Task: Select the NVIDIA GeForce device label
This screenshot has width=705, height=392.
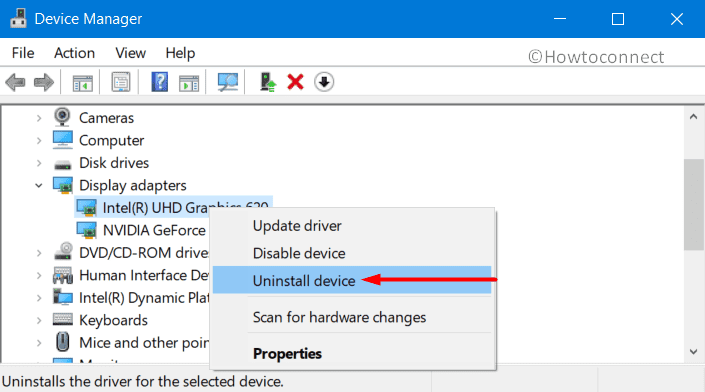Action: coord(154,230)
